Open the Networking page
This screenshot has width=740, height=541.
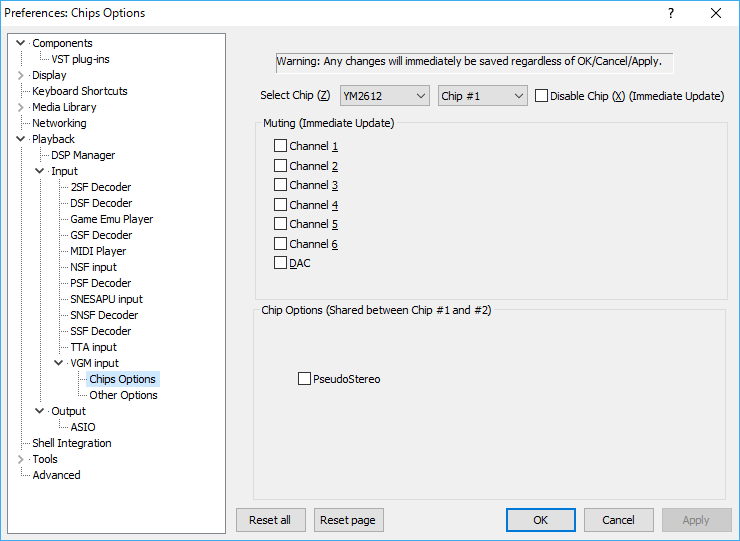coord(59,123)
